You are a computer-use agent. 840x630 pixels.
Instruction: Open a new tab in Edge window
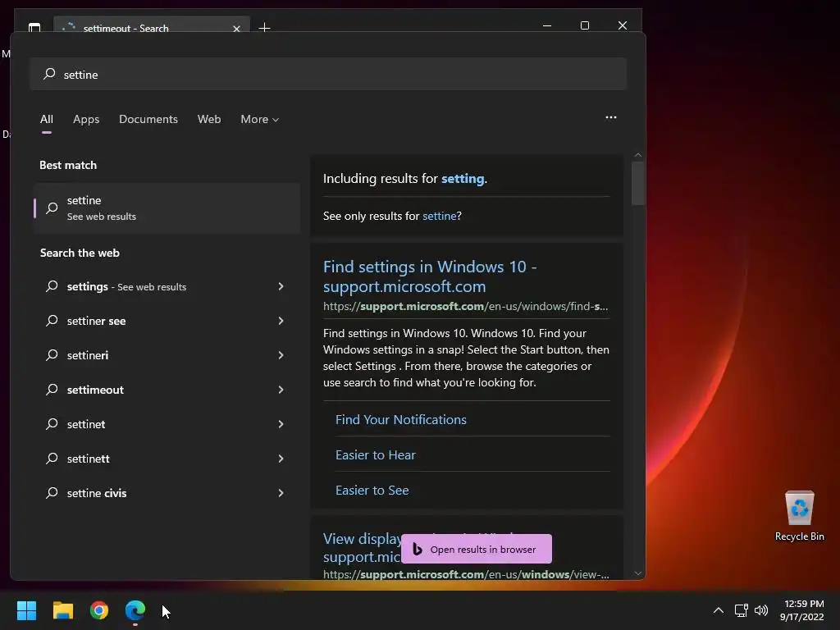(264, 27)
